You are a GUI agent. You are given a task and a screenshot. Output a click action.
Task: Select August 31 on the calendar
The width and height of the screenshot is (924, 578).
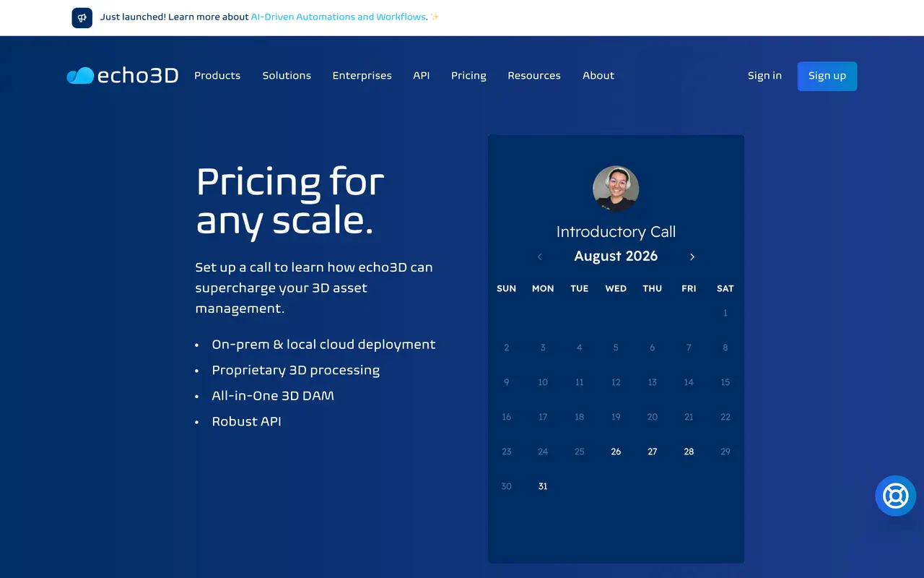[543, 486]
